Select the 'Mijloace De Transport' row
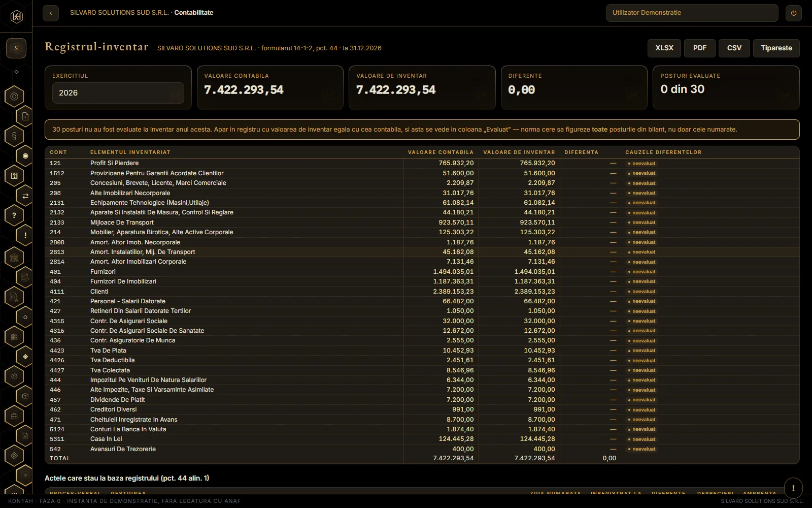 click(422, 223)
